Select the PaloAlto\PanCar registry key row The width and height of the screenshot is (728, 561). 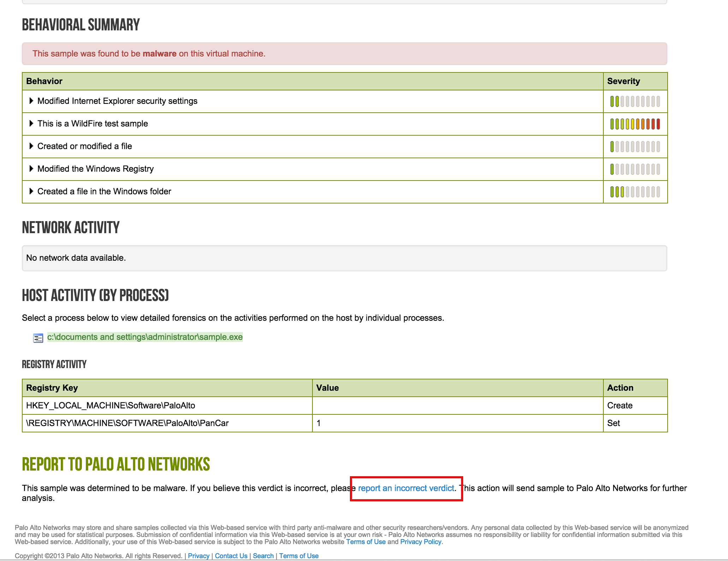coord(127,423)
